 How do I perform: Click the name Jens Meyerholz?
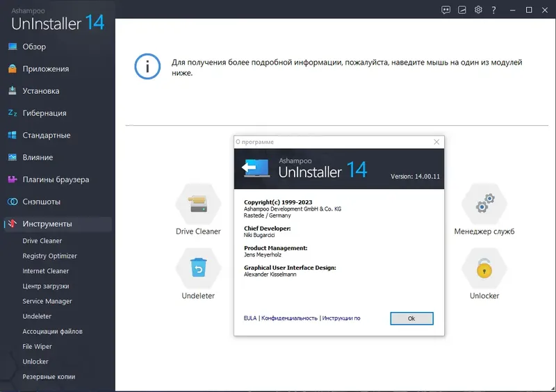pos(263,254)
